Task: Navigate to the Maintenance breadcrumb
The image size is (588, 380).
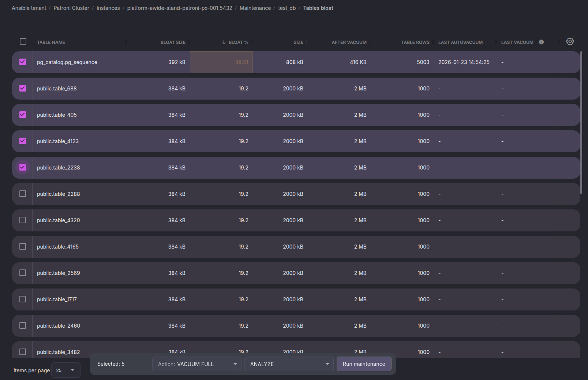Action: 255,8
